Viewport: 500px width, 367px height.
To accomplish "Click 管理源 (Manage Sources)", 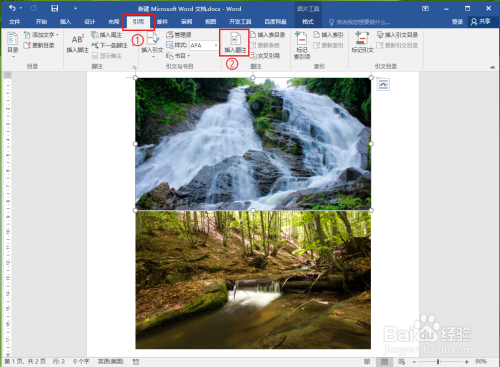I will pyautogui.click(x=179, y=35).
